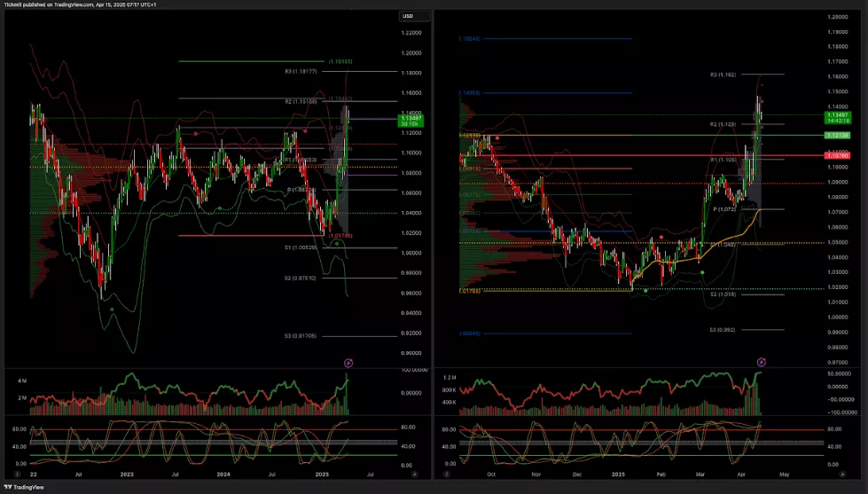The height and width of the screenshot is (494, 868).
Task: Click the green 1.13497 price label on left chart
Action: coord(411,120)
